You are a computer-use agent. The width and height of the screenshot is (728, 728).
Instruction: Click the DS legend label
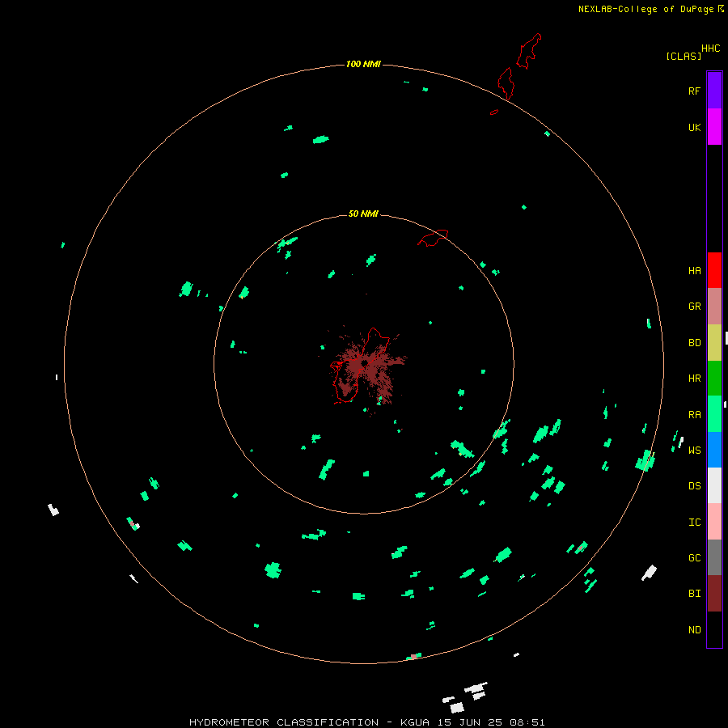coord(694,486)
